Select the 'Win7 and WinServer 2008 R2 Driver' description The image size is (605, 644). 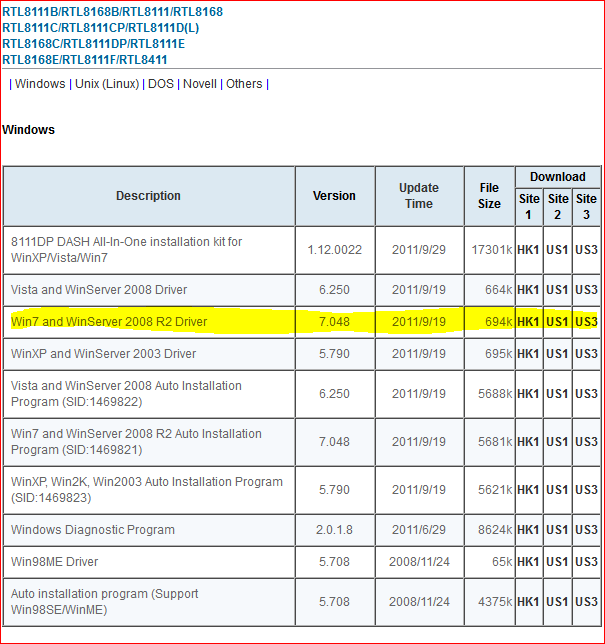coord(109,322)
